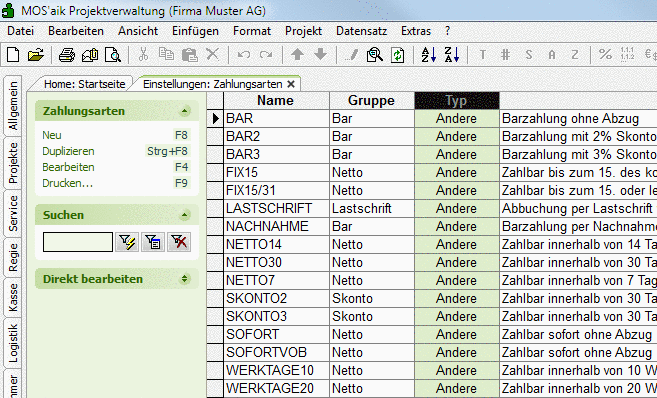Viewport: 657px width, 398px height.
Task: Open Print Preview magnifier icon
Action: tap(113, 55)
